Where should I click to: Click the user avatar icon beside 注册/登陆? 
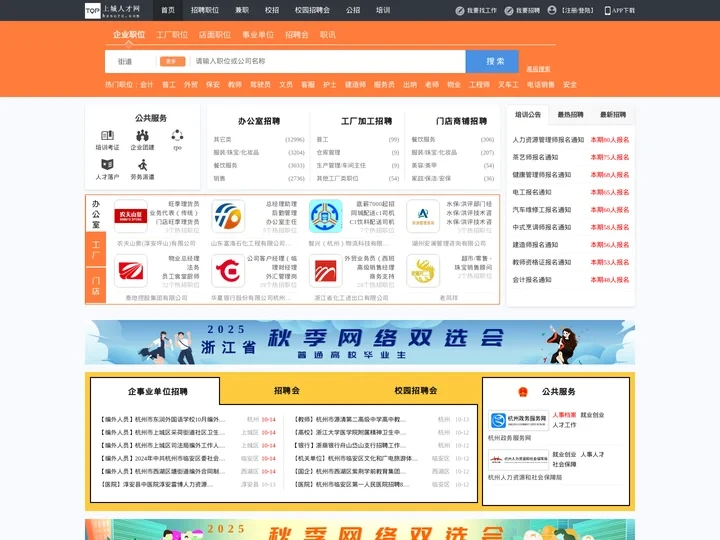coord(552,10)
